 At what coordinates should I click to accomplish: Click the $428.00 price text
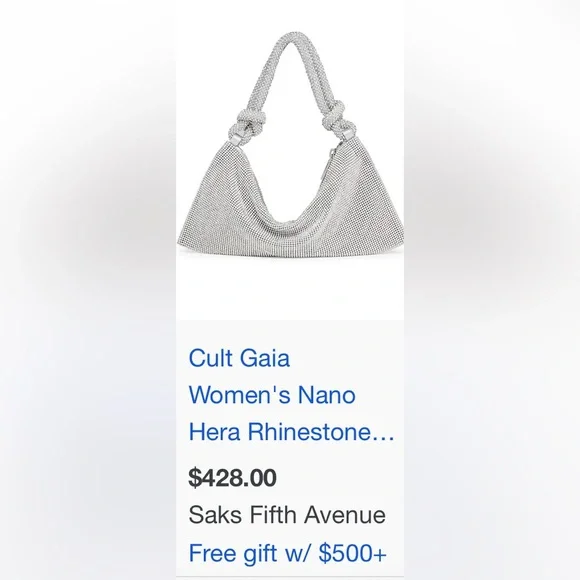tap(232, 477)
